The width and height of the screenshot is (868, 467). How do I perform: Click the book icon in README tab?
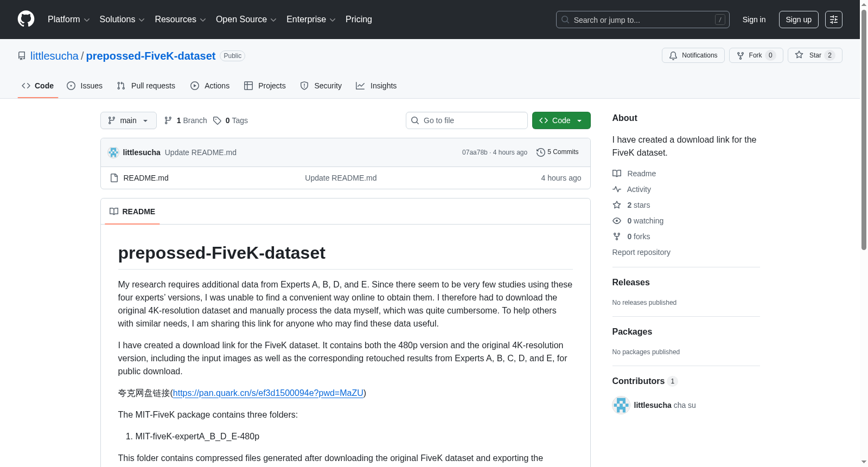click(114, 212)
